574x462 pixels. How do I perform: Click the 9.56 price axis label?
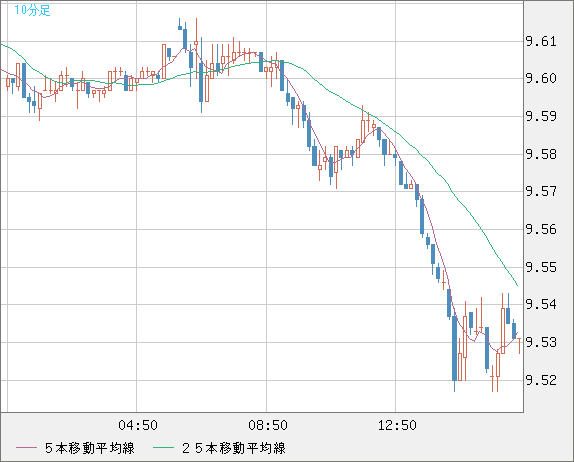click(x=541, y=230)
